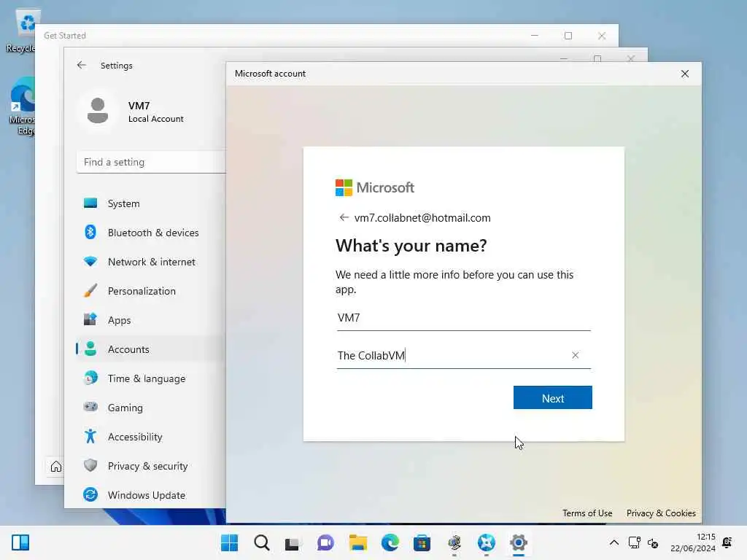This screenshot has height=560, width=747.
Task: Go back in the Settings window
Action: pos(82,65)
